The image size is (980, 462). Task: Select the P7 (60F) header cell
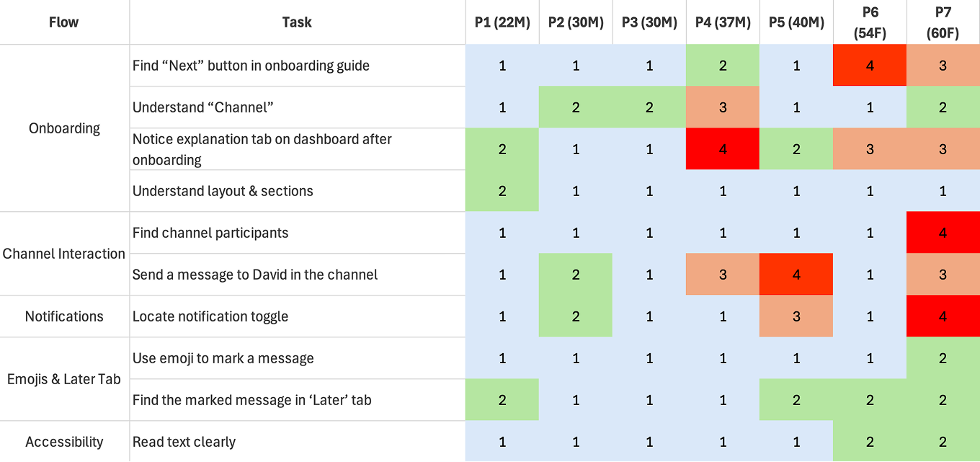click(x=943, y=22)
